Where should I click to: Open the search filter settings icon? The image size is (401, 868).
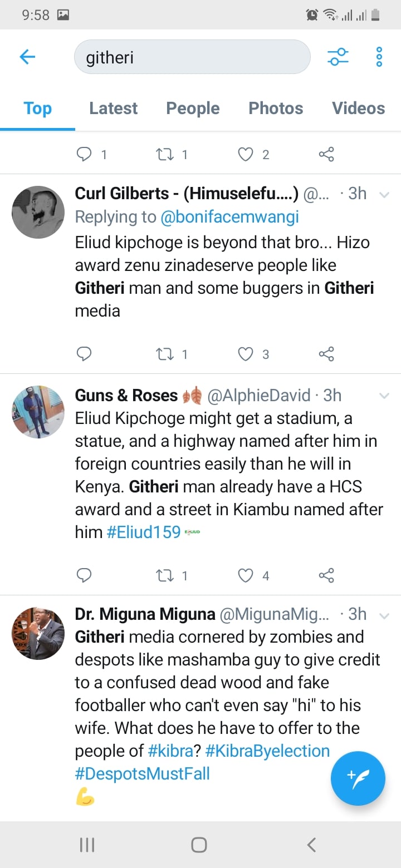coord(338,57)
